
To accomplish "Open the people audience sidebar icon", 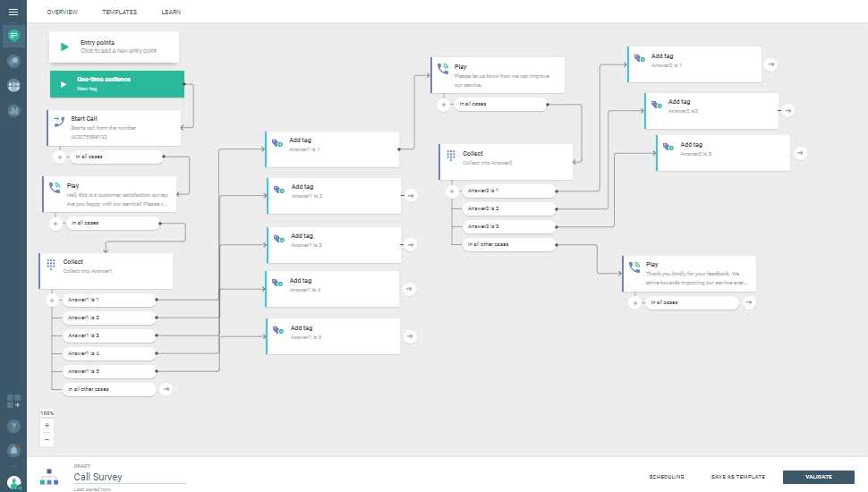I will [x=13, y=86].
